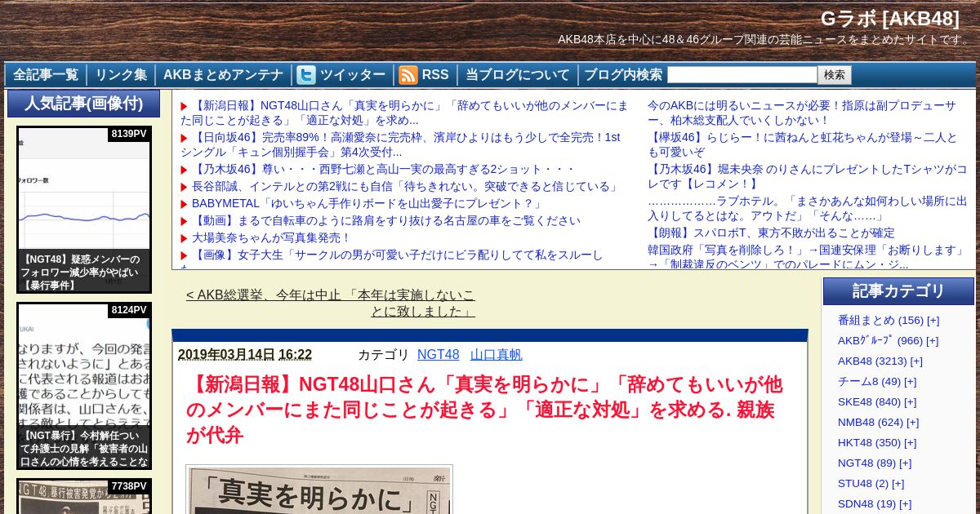
Task: Open the Gラボ [AKB48] site title
Action: pyautogui.click(x=890, y=19)
